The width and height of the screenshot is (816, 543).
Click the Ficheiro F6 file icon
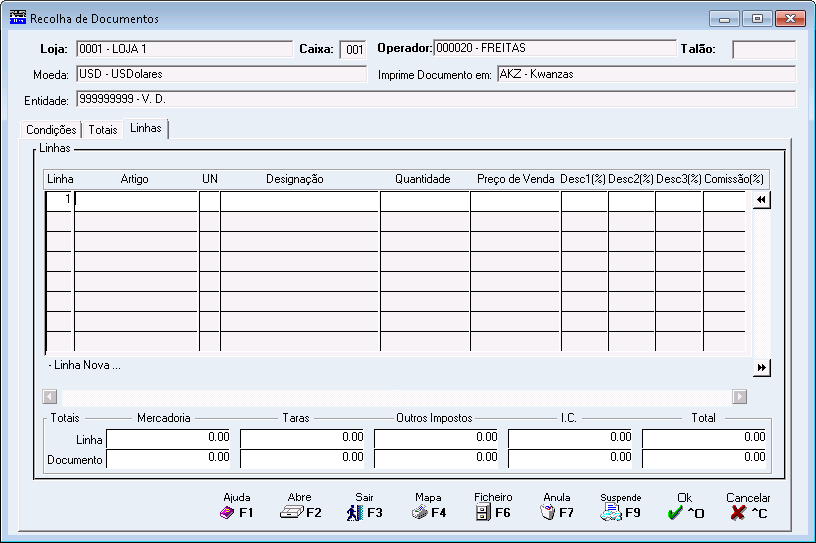pyautogui.click(x=483, y=513)
